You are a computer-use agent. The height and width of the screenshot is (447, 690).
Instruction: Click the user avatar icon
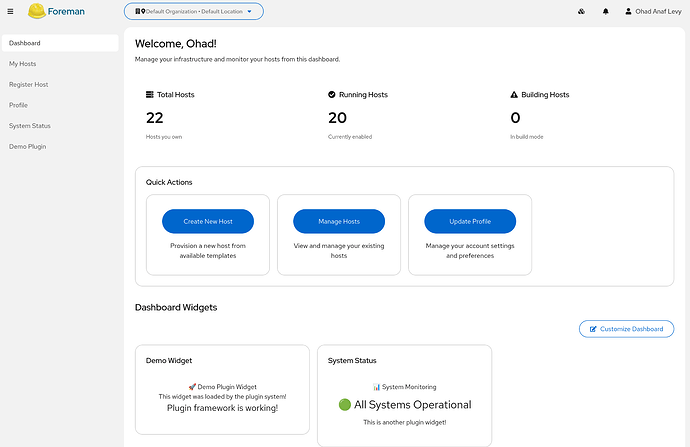tap(628, 12)
